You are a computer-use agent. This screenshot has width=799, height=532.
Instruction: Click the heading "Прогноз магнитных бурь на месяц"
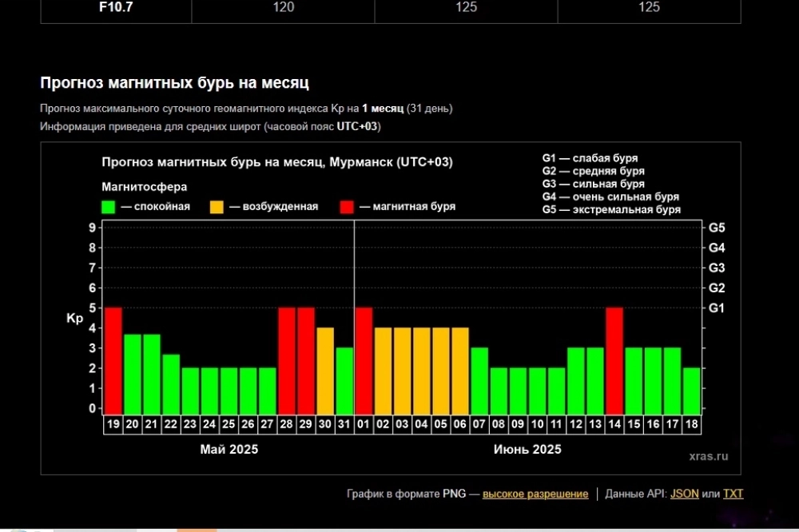tap(175, 82)
